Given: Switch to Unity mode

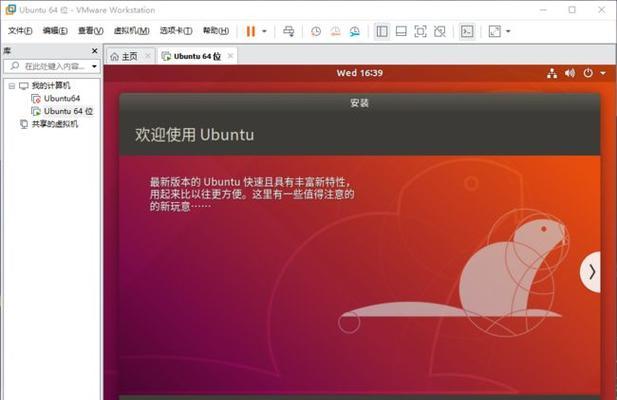Looking at the screenshot, I should click(440, 31).
